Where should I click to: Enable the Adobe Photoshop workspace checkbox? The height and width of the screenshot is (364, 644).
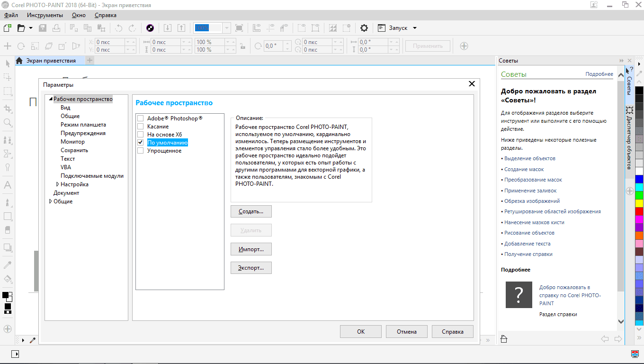click(140, 118)
